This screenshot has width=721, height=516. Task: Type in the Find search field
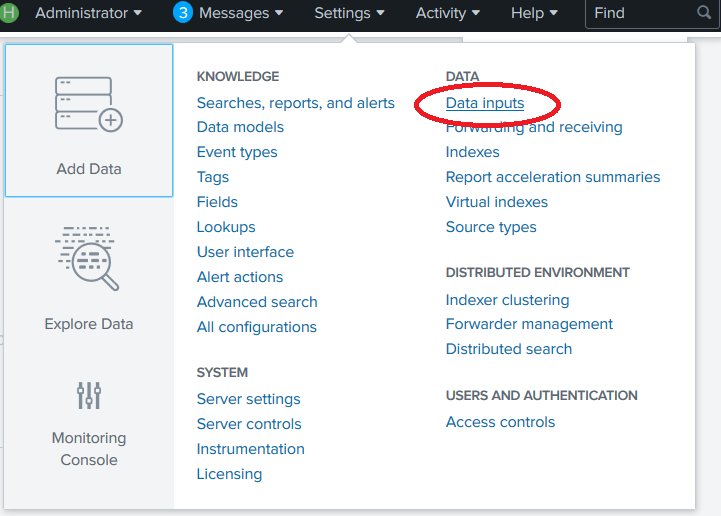(640, 13)
